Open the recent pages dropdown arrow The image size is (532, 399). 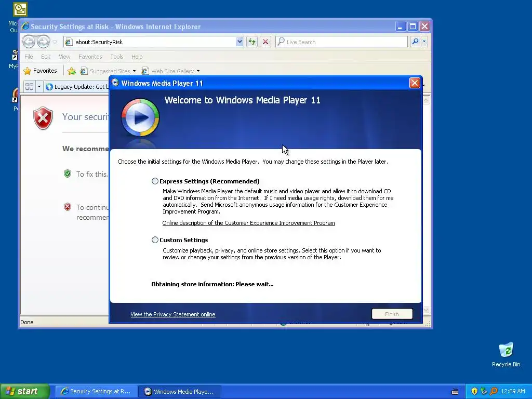[55, 42]
